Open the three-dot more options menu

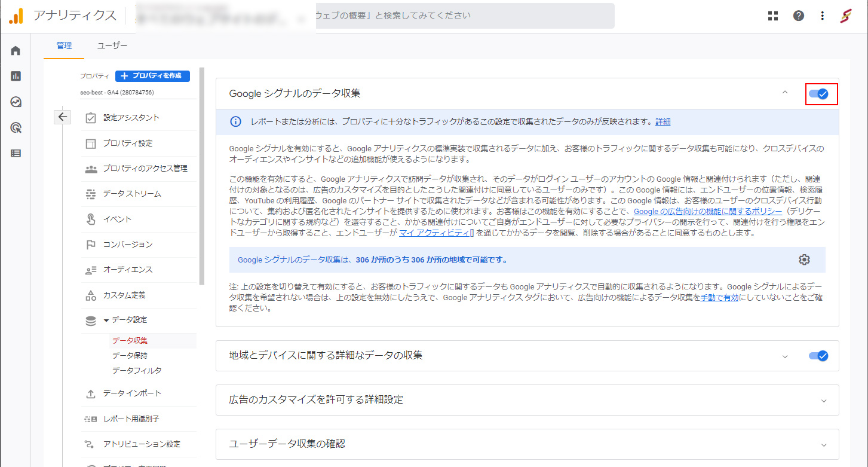point(823,16)
